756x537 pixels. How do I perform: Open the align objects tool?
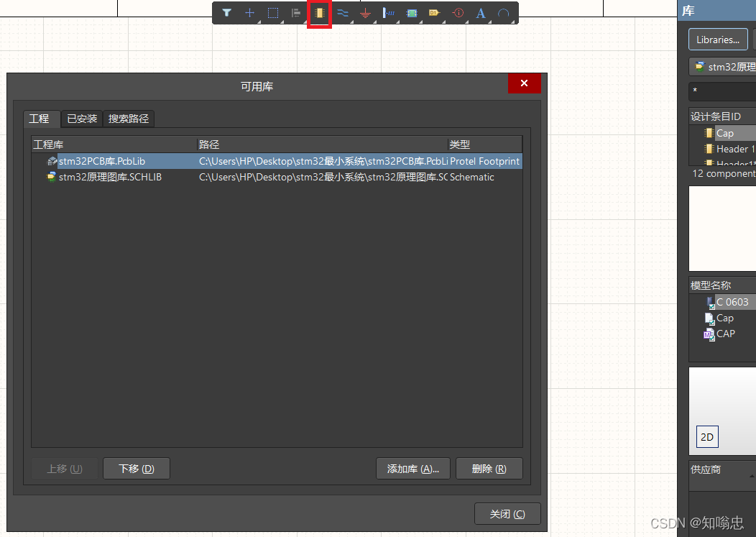pos(296,13)
